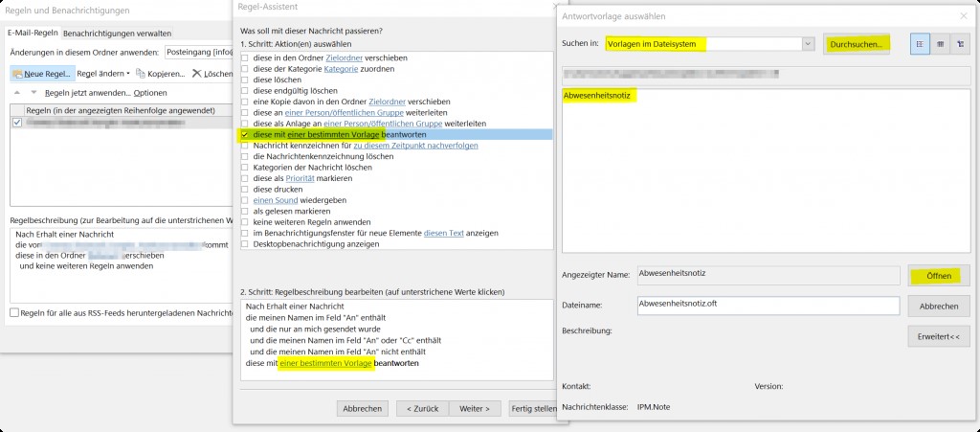Click Regeln jetzt anwenden
The image size is (980, 432).
pos(87,93)
